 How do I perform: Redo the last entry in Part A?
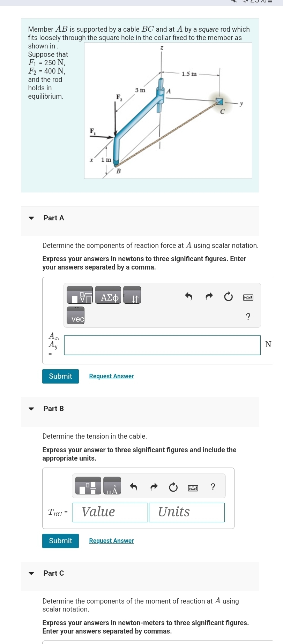tap(209, 297)
